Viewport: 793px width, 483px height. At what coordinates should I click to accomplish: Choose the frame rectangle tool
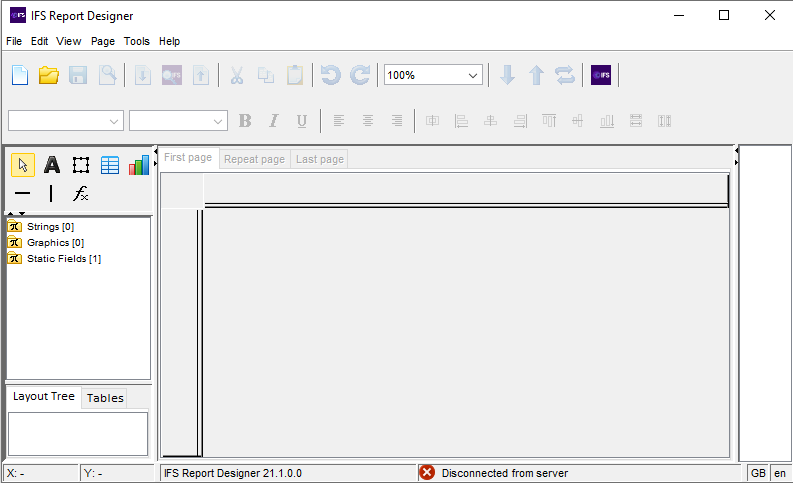pyautogui.click(x=81, y=165)
